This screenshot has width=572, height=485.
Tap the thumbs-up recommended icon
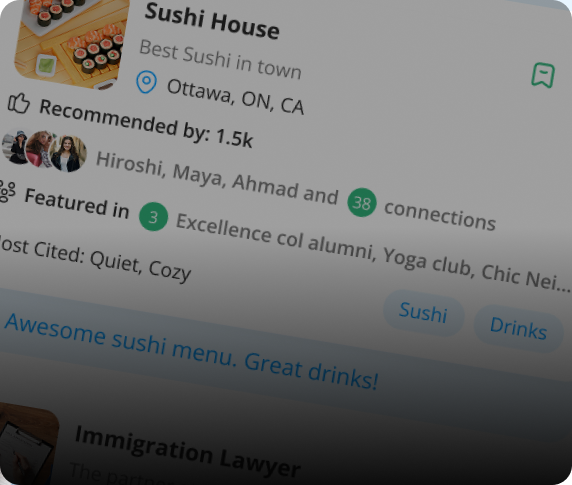coord(18,103)
